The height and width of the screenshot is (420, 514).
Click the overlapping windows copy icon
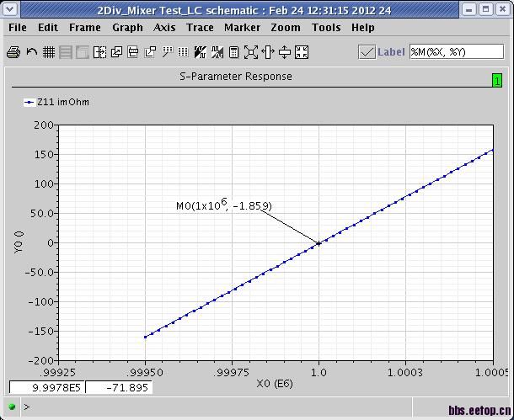(x=116, y=52)
